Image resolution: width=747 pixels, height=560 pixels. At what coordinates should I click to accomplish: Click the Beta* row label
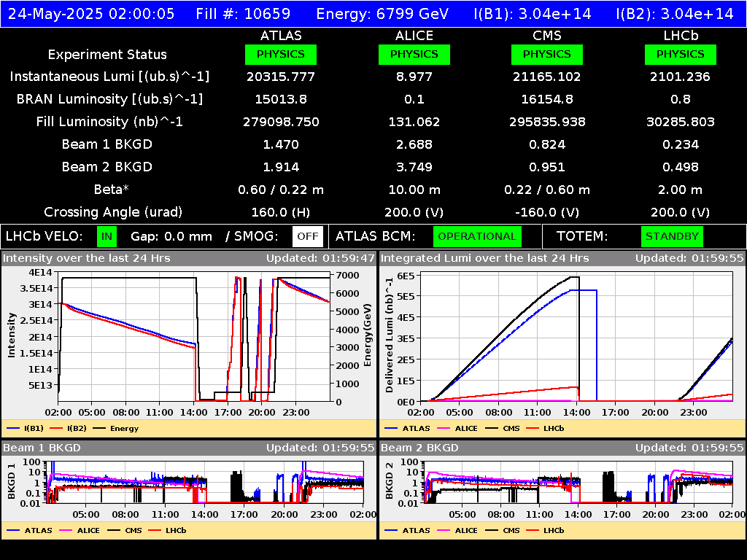click(x=112, y=190)
